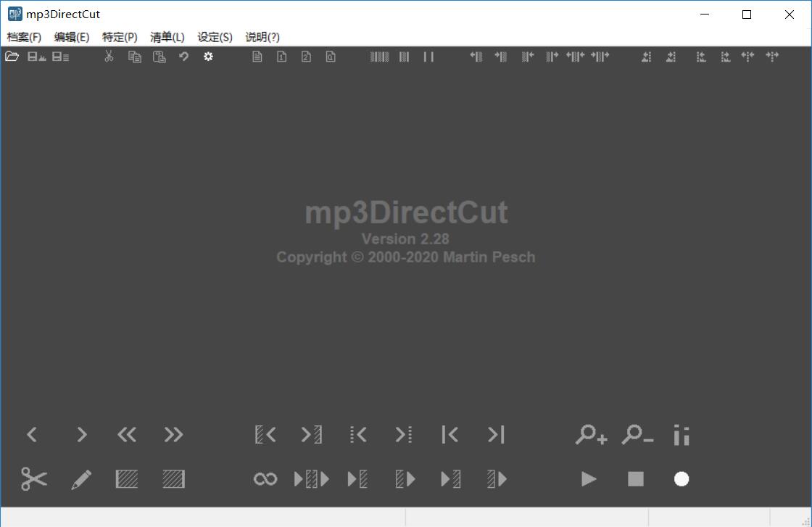This screenshot has width=812, height=527.
Task: Zoom out with the magnifier minus icon
Action: 637,435
